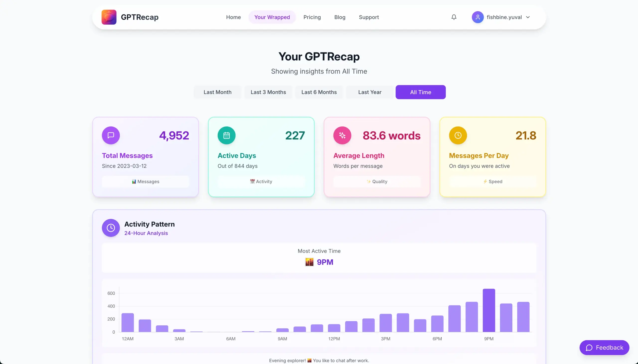Select the Last Year time range
Image resolution: width=638 pixels, height=364 pixels.
[370, 92]
